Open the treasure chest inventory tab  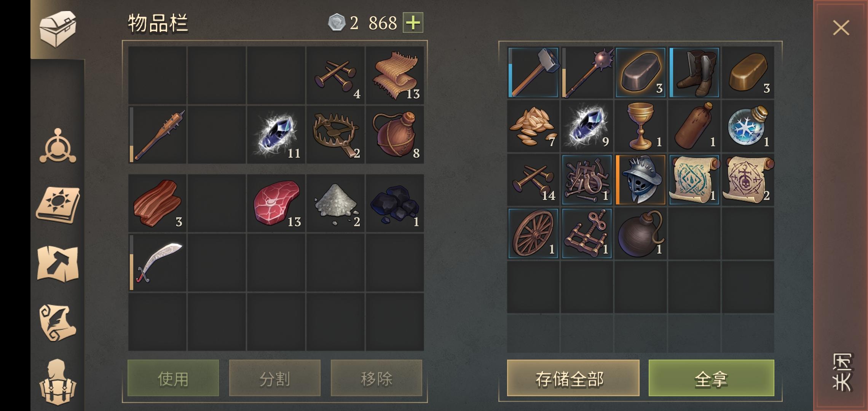(x=58, y=29)
